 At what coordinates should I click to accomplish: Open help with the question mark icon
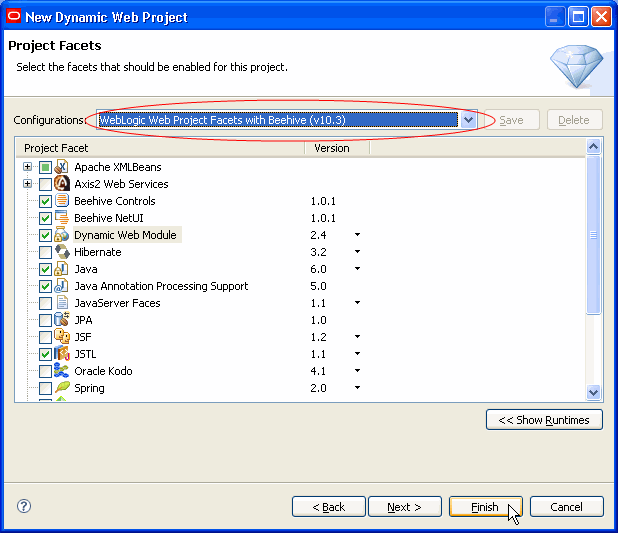[24, 506]
